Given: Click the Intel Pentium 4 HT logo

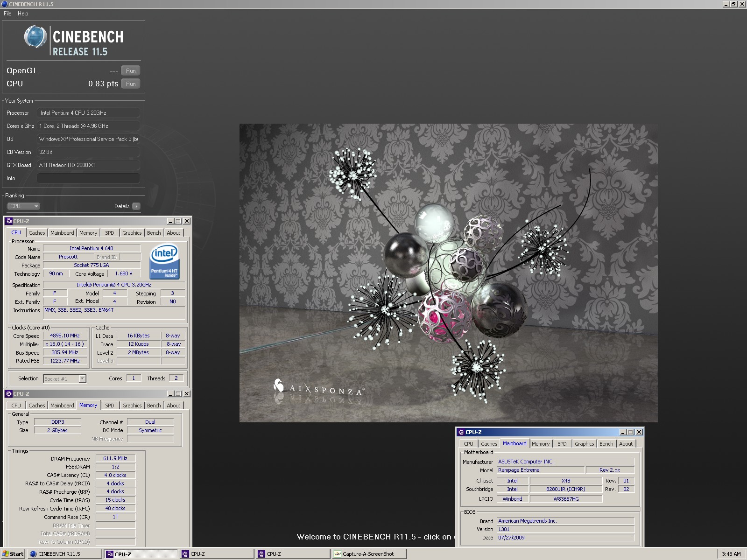Looking at the screenshot, I should pyautogui.click(x=164, y=262).
